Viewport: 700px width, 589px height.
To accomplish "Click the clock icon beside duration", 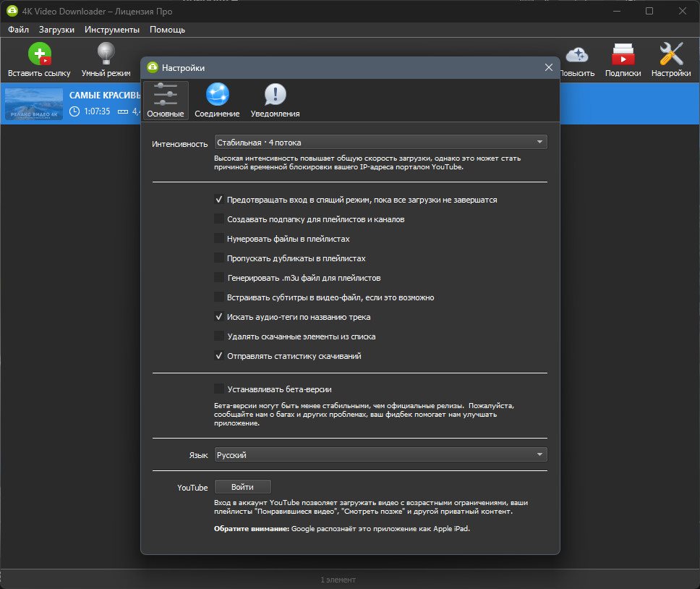I will click(x=74, y=111).
